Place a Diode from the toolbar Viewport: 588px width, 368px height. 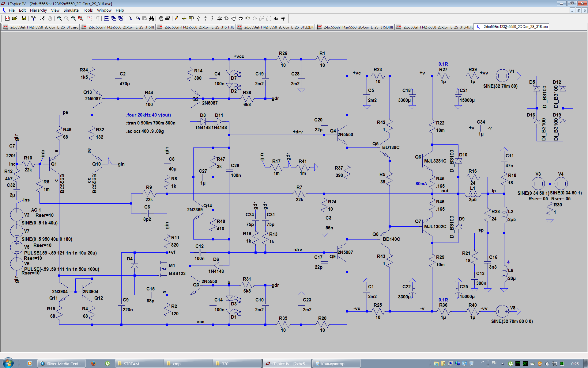pos(220,18)
